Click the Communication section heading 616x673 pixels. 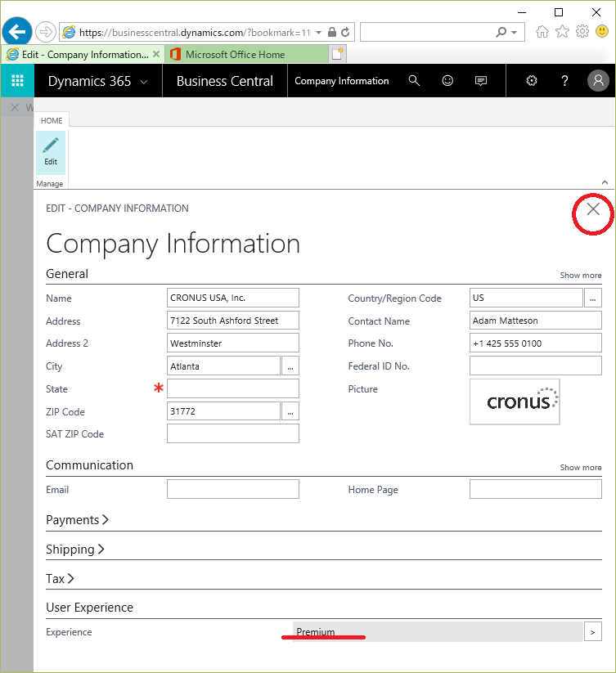[x=89, y=465]
